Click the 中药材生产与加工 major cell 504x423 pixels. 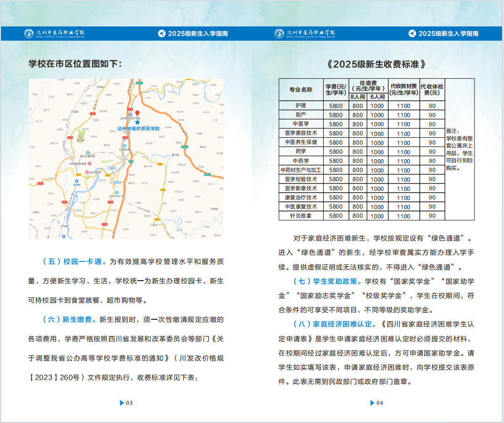(301, 170)
